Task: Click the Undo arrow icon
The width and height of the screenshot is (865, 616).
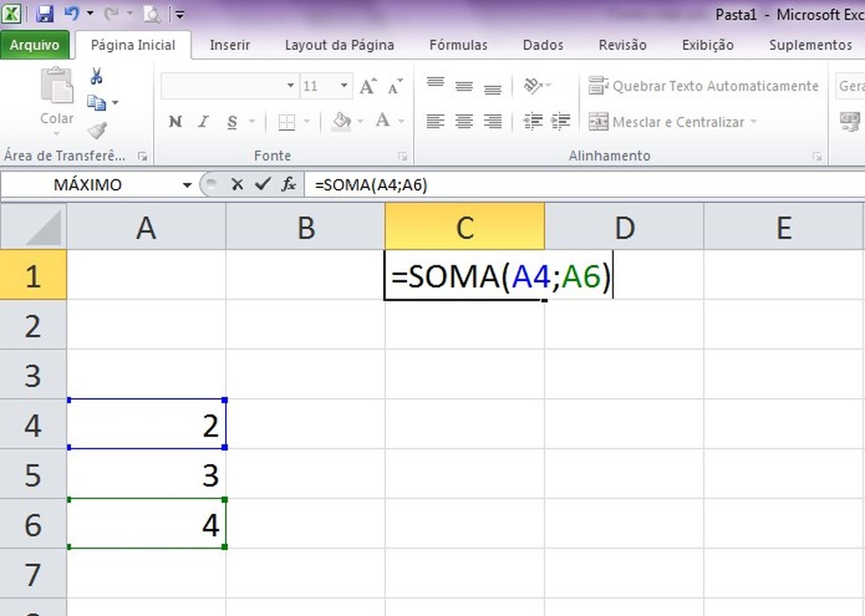Action: 72,14
